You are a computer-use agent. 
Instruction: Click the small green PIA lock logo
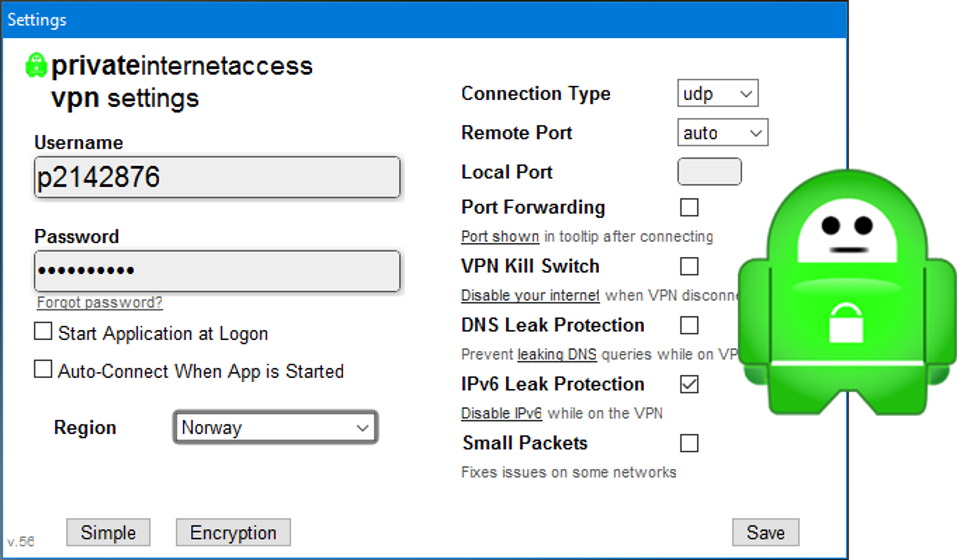tap(36, 65)
